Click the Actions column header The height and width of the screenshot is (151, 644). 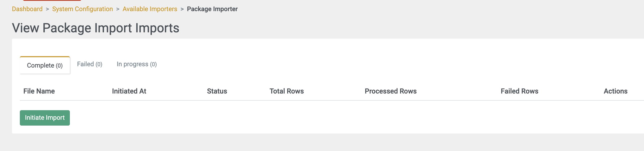615,91
